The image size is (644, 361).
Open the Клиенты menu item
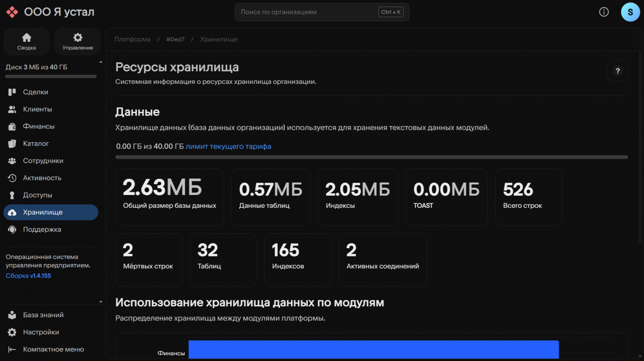point(51,109)
